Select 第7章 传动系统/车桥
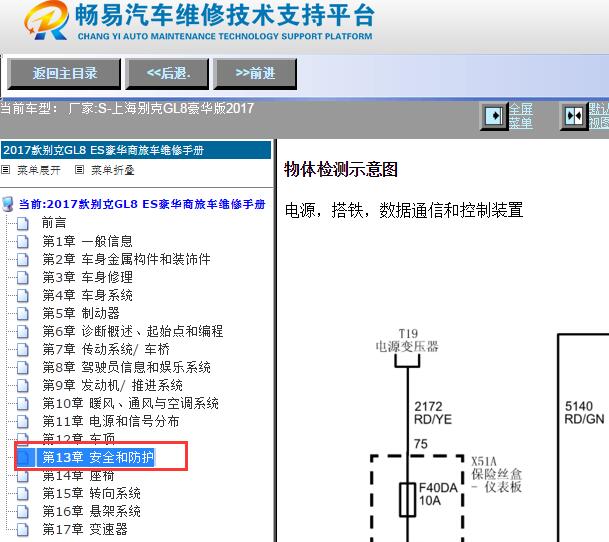This screenshot has height=542, width=609. pyautogui.click(x=106, y=349)
